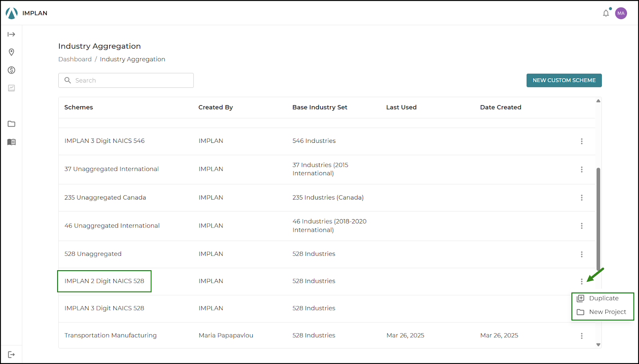Select the 235 Unaggregated Canada scheme
The width and height of the screenshot is (639, 364).
pos(105,198)
